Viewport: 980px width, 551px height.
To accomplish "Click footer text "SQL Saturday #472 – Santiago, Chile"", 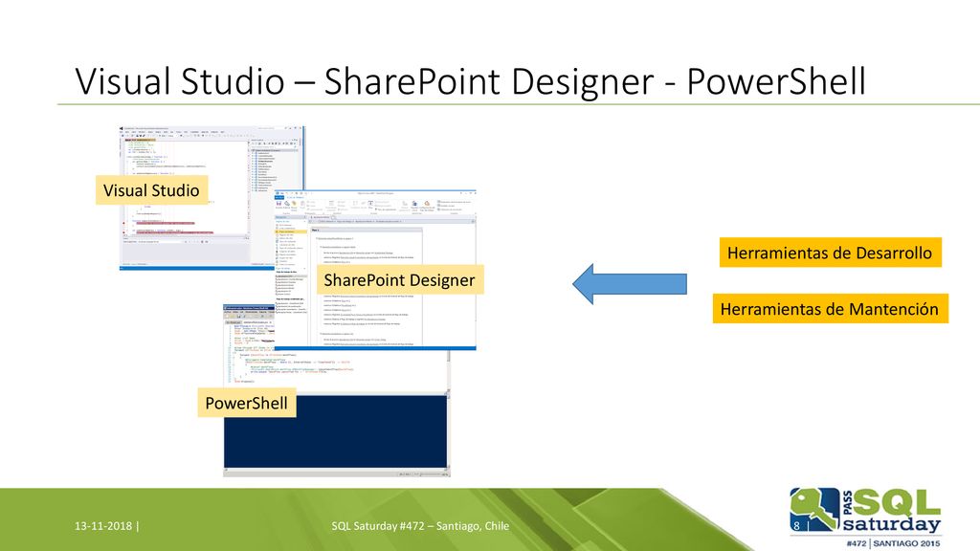I will click(x=420, y=526).
